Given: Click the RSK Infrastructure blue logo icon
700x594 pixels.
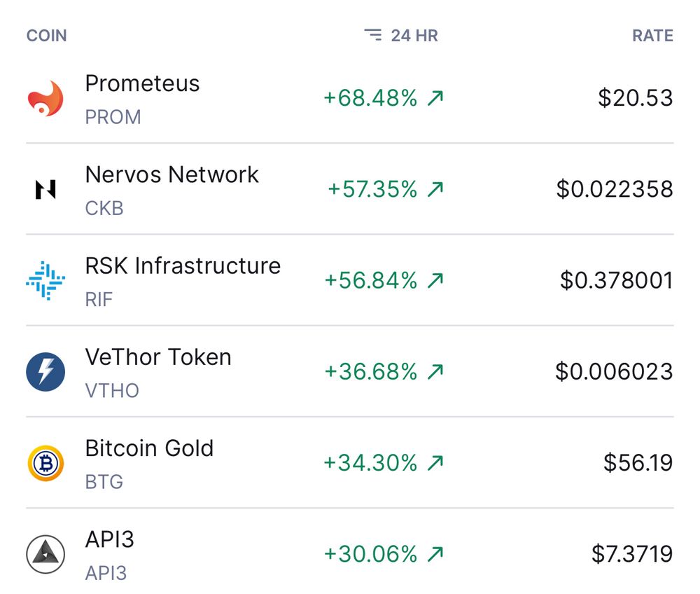Looking at the screenshot, I should 45,281.
